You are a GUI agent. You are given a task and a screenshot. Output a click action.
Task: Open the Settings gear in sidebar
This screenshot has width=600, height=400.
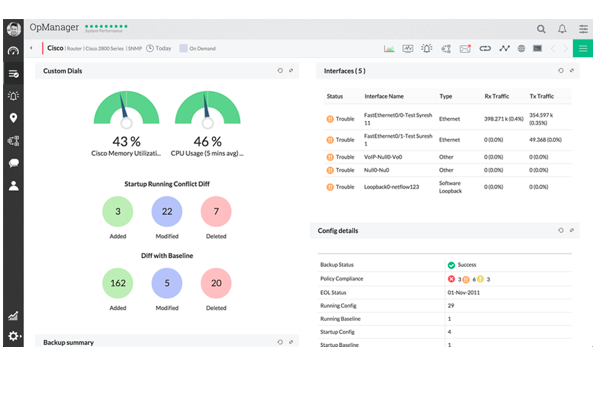(x=13, y=337)
